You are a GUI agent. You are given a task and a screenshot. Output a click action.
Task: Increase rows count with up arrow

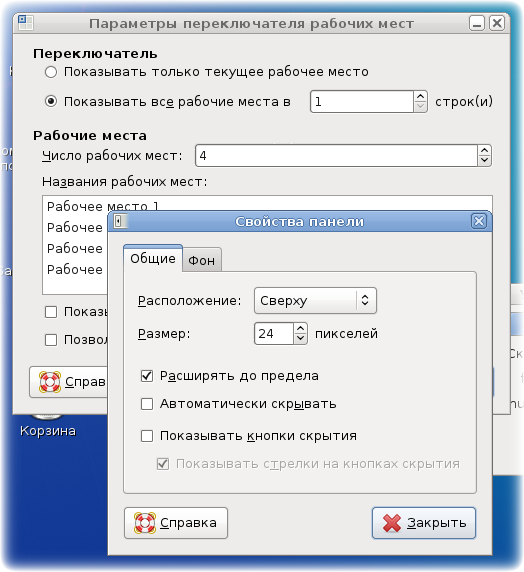(420, 96)
